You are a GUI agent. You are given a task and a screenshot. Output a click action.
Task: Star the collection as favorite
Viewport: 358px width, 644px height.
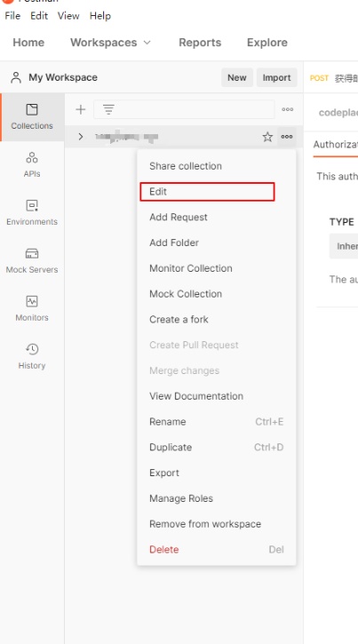tap(267, 137)
